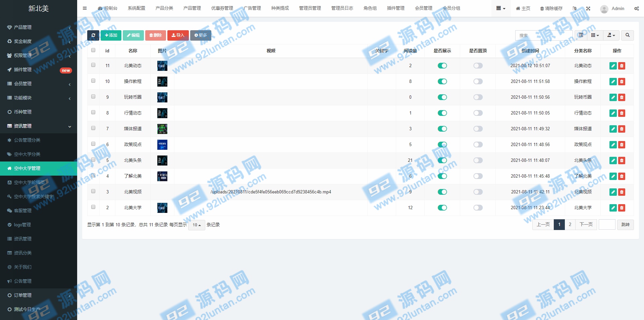The height and width of the screenshot is (320, 644).
Task: Go to page 2 in pagination
Action: tap(570, 224)
